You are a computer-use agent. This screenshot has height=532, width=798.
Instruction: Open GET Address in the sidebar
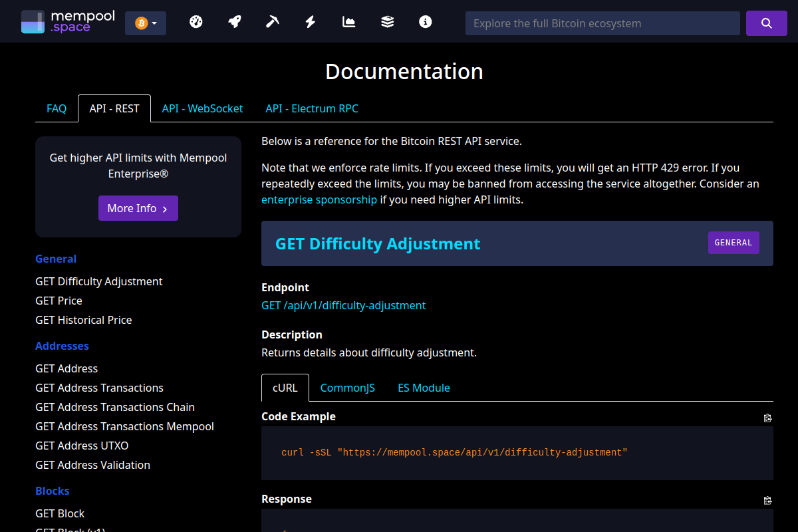[66, 368]
